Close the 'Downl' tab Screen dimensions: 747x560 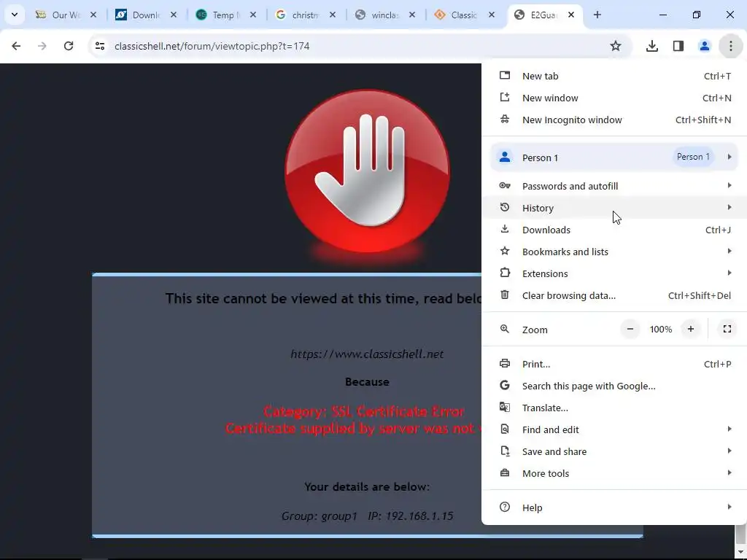174,15
